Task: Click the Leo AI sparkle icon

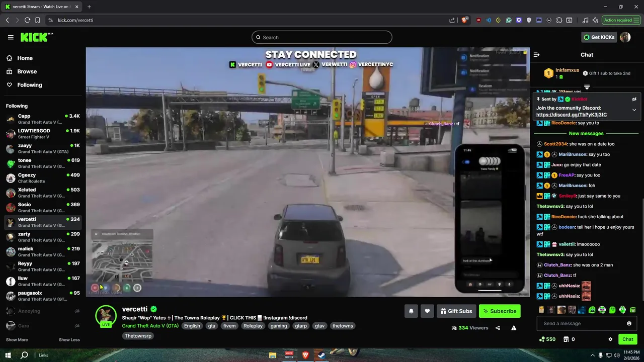Action: click(x=595, y=20)
